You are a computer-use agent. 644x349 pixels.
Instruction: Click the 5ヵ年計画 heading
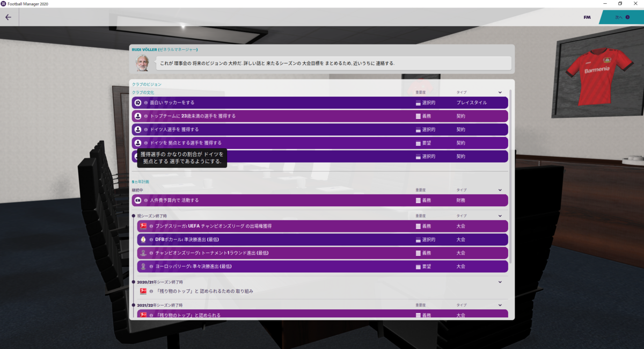click(141, 182)
